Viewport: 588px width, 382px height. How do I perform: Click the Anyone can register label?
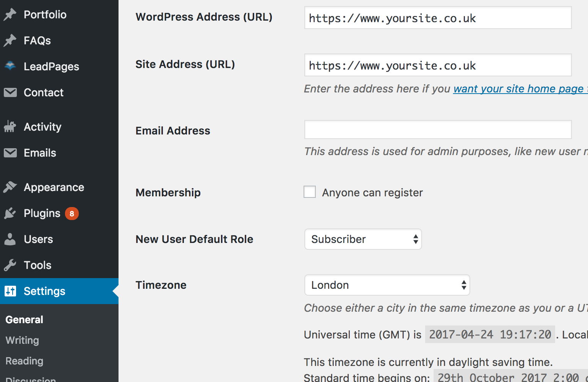click(372, 193)
